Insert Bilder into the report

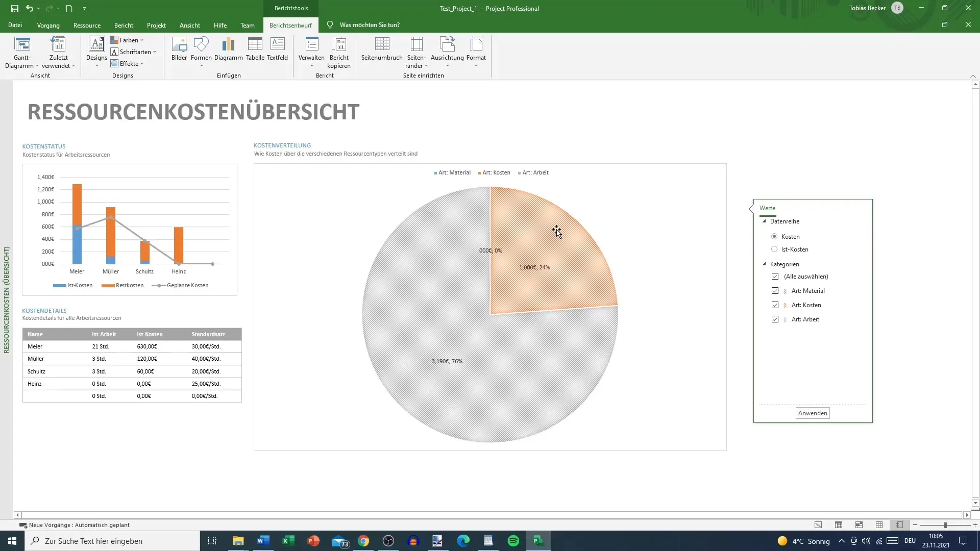(x=179, y=49)
